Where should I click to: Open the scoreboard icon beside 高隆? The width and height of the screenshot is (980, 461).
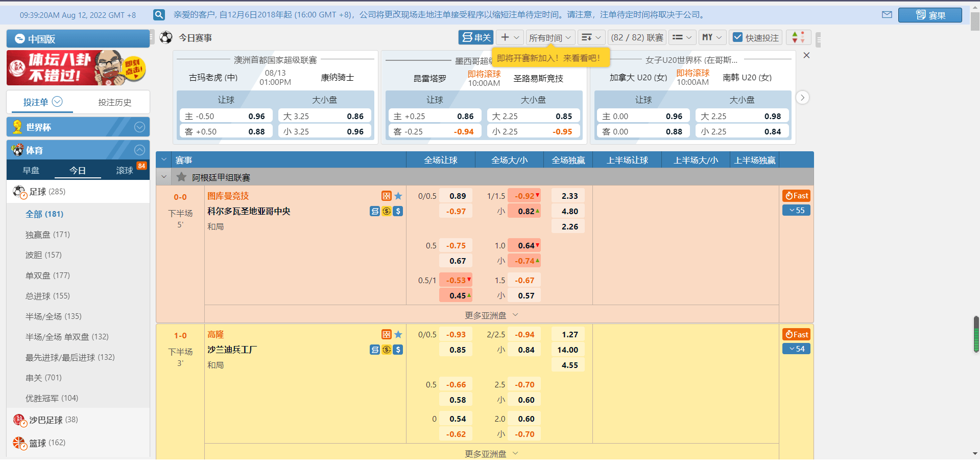tap(387, 335)
